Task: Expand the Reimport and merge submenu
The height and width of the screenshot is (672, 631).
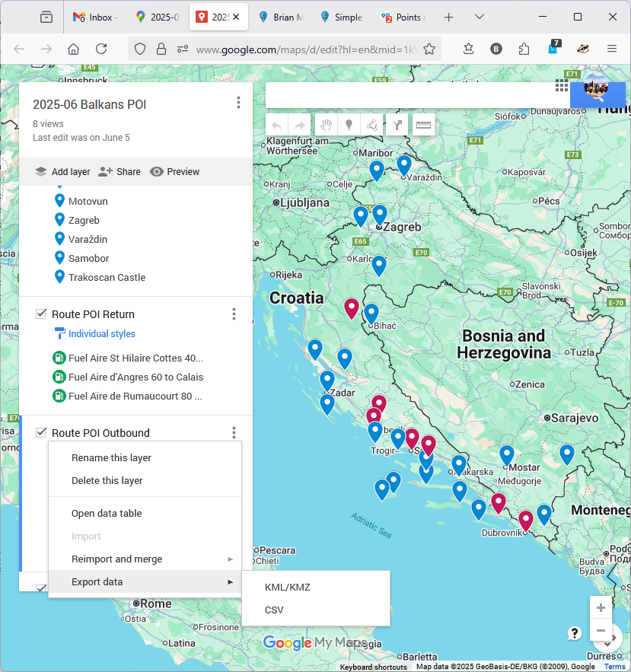Action: click(145, 559)
